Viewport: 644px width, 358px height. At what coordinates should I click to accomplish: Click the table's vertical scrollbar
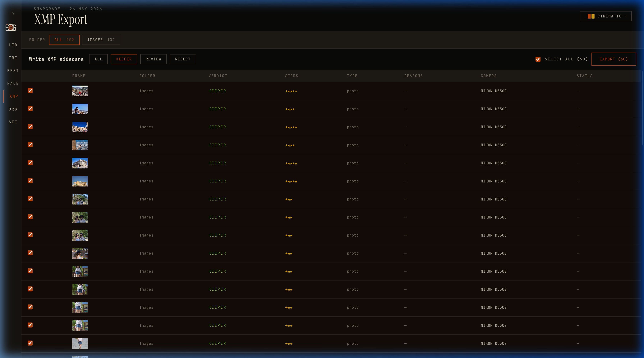(642, 108)
